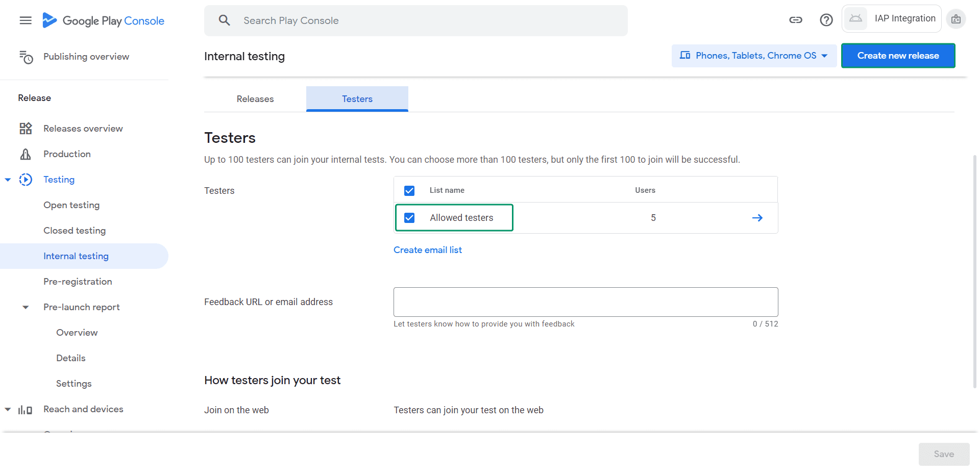Collapse the Pre-launch report section
The image size is (980, 476).
(x=26, y=307)
